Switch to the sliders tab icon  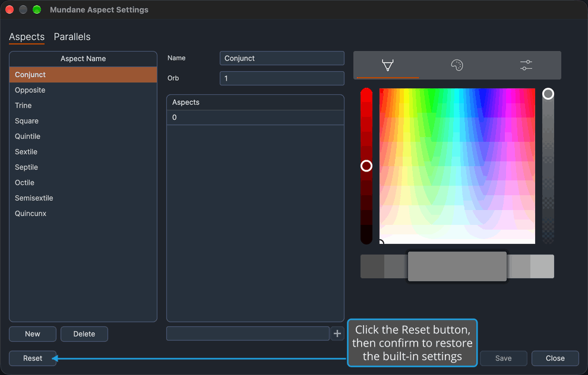coord(526,65)
